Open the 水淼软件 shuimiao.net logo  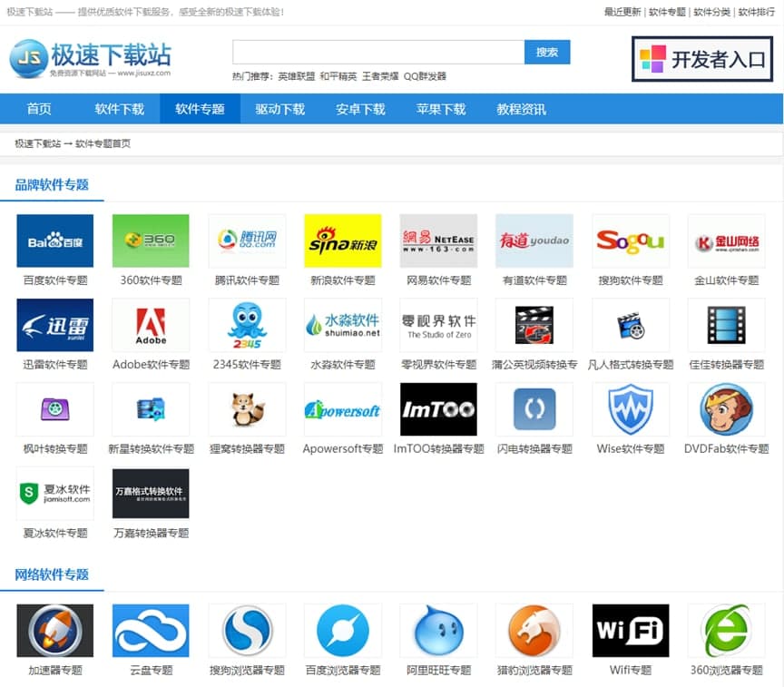(x=342, y=325)
